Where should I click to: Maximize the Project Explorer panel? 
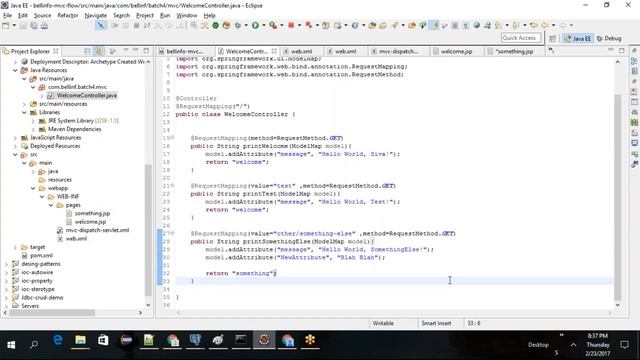pos(146,51)
